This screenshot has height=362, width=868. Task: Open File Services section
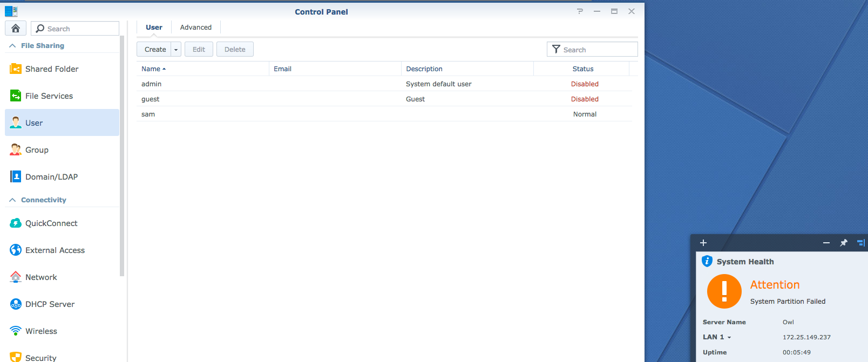49,96
